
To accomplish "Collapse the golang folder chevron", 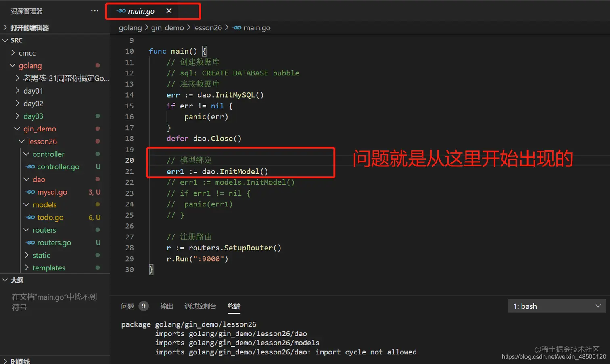I will click(13, 65).
